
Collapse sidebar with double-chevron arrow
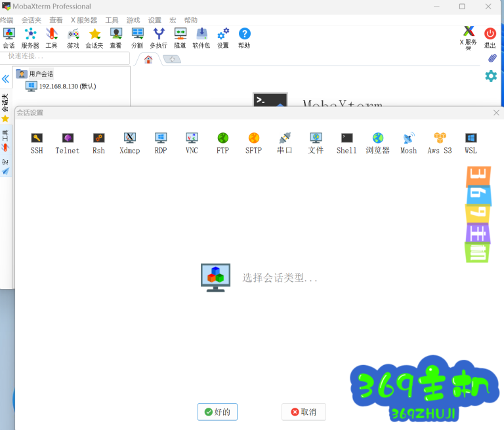5,79
